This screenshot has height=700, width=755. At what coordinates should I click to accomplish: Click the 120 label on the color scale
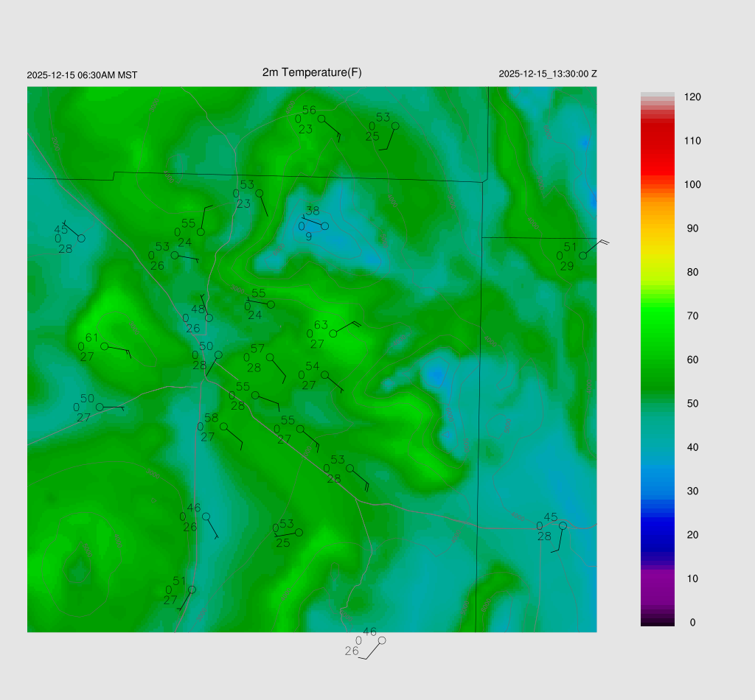pyautogui.click(x=692, y=97)
